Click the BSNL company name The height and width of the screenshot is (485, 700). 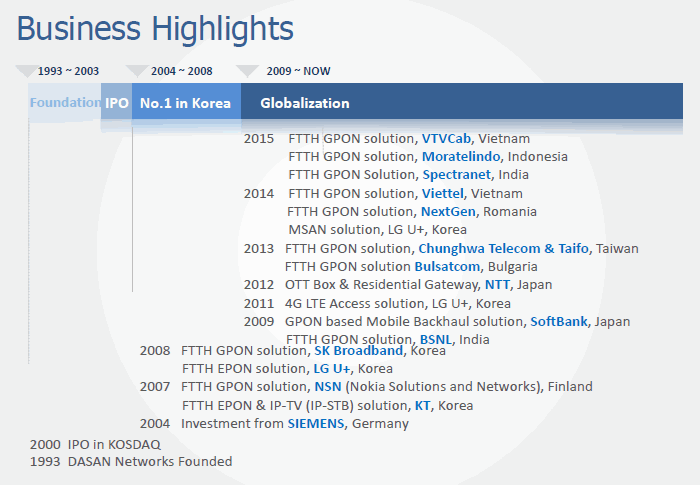(435, 339)
